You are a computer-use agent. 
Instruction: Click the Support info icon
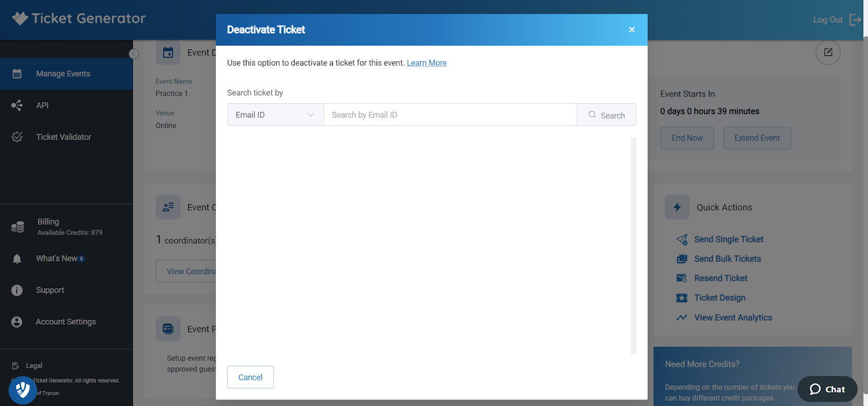(x=17, y=290)
